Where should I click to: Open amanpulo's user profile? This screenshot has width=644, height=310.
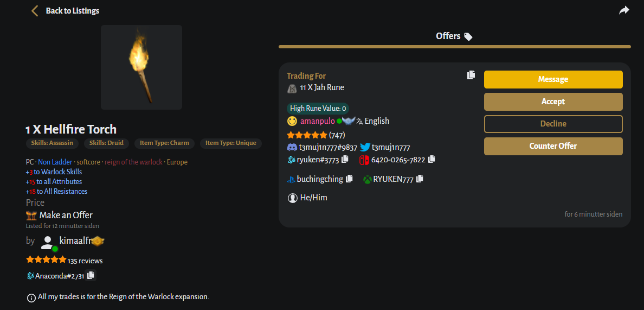click(317, 121)
